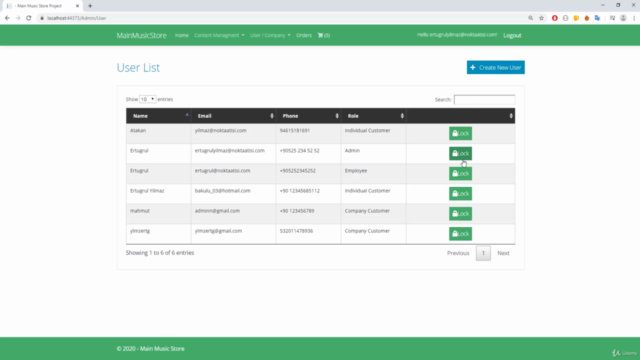Sort table by Phone column

coord(309,116)
